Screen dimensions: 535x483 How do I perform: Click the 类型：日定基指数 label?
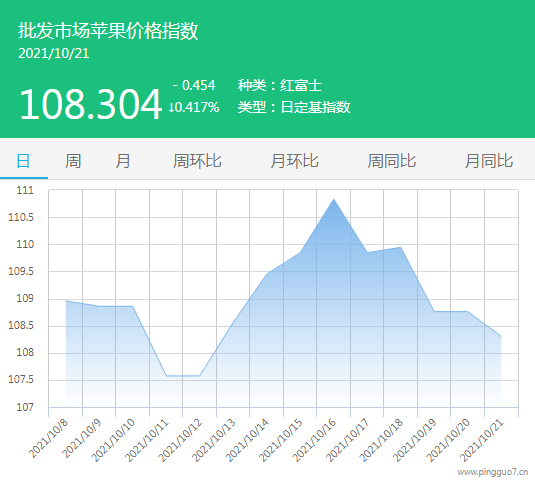point(294,107)
